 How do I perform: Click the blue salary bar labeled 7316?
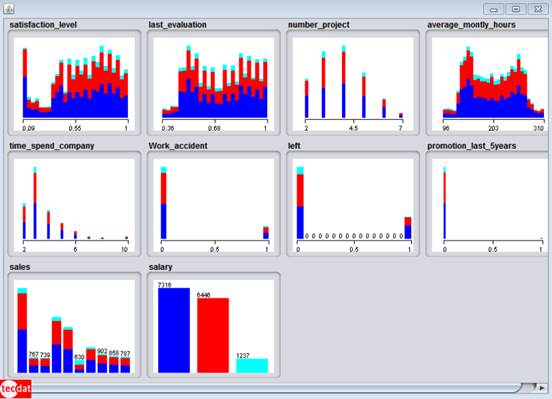(174, 330)
